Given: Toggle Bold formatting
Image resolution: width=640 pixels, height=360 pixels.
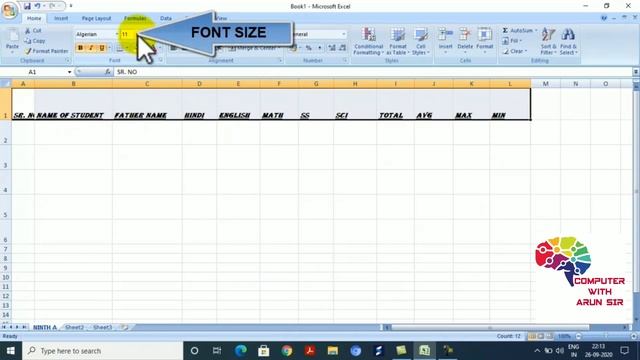Looking at the screenshot, I should pyautogui.click(x=80, y=48).
